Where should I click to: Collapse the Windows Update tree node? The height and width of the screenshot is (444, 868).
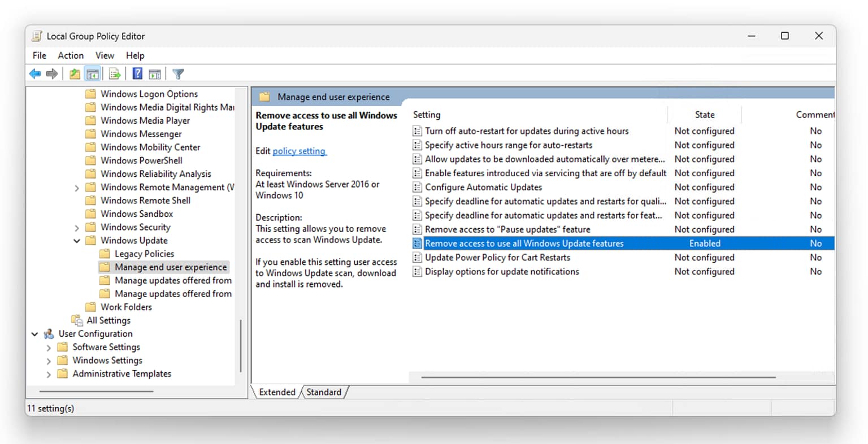[77, 240]
